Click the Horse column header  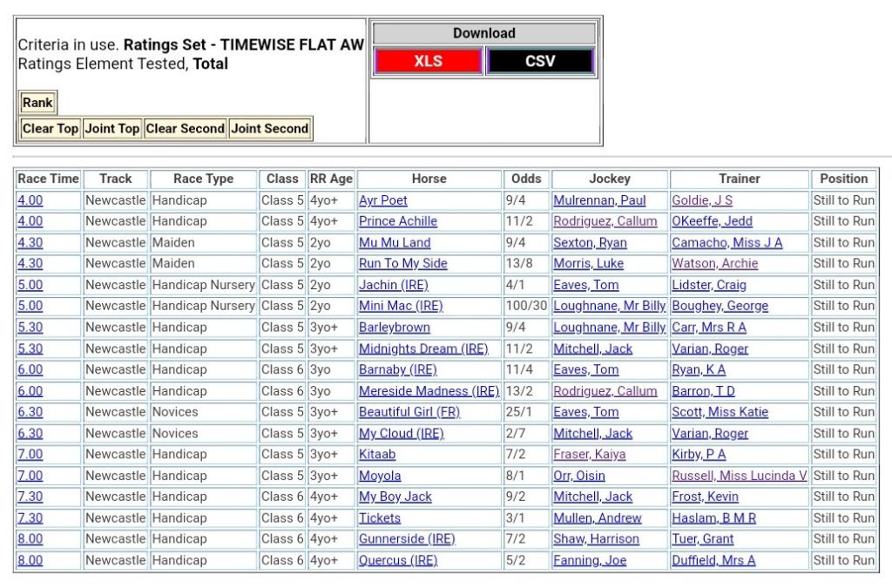pos(429,179)
